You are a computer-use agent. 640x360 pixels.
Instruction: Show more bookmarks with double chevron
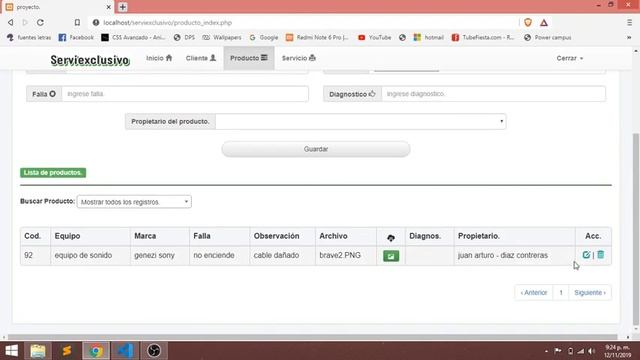629,38
